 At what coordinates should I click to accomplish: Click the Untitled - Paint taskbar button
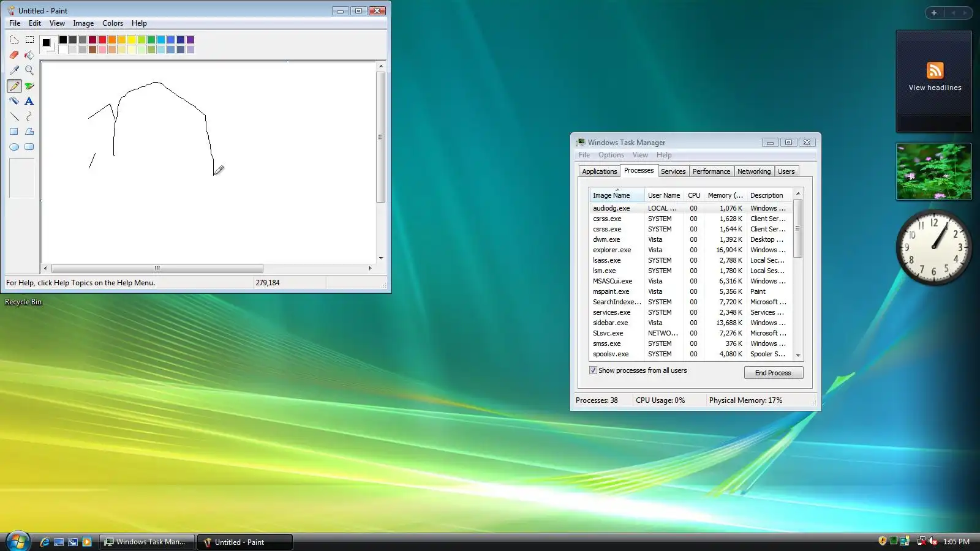click(245, 542)
